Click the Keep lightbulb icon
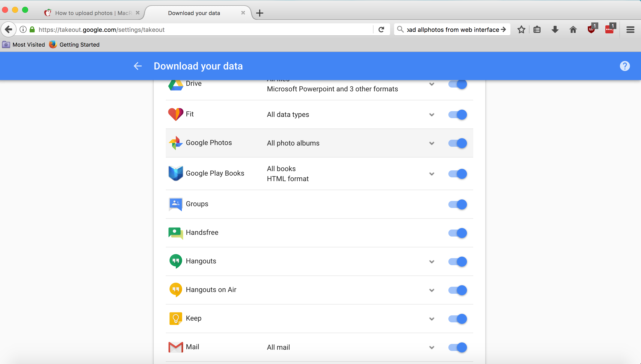Viewport: 641px width, 364px height. click(176, 319)
